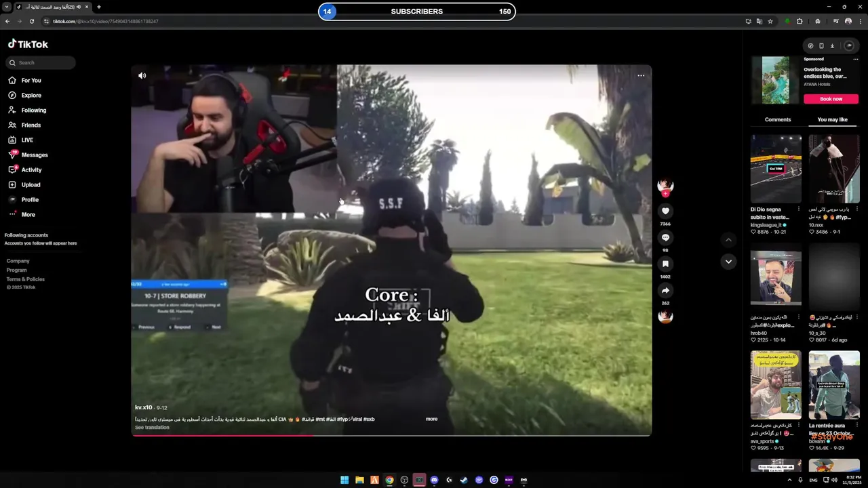
Task: Click the 'Book now' ad button
Action: point(831,99)
